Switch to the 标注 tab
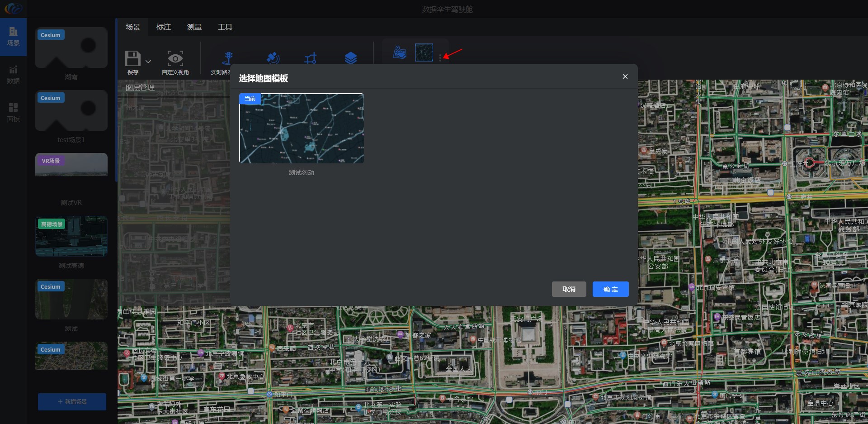868x424 pixels. (163, 27)
